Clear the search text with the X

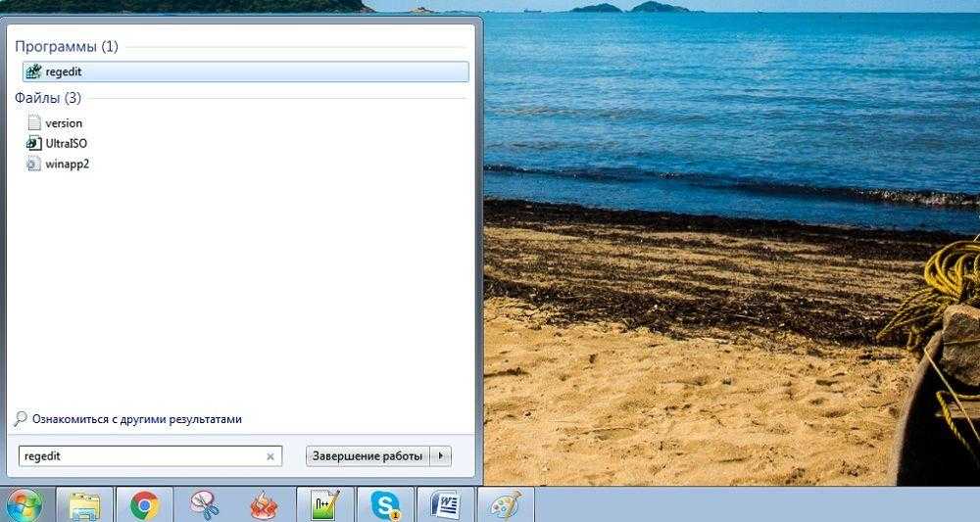coord(270,456)
